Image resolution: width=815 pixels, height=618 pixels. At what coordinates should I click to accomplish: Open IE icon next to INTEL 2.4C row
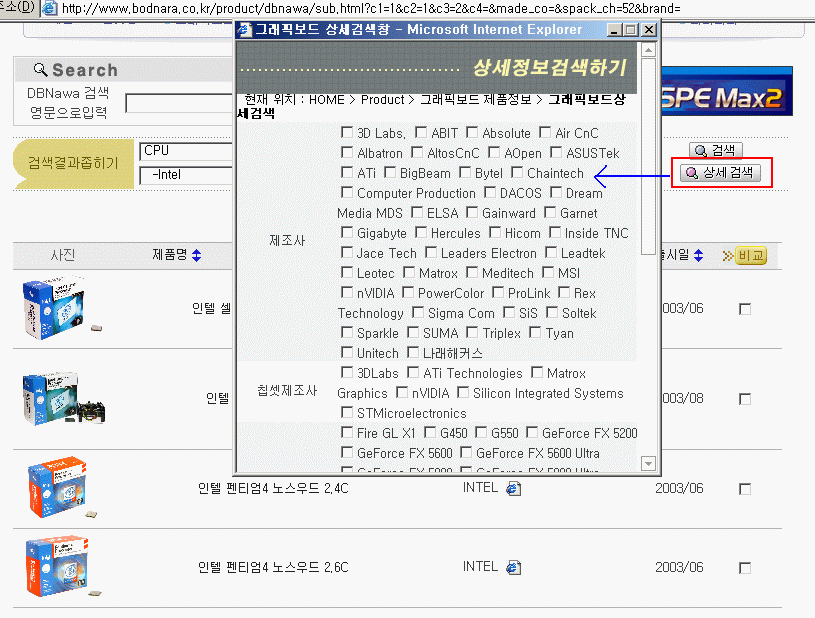point(514,489)
